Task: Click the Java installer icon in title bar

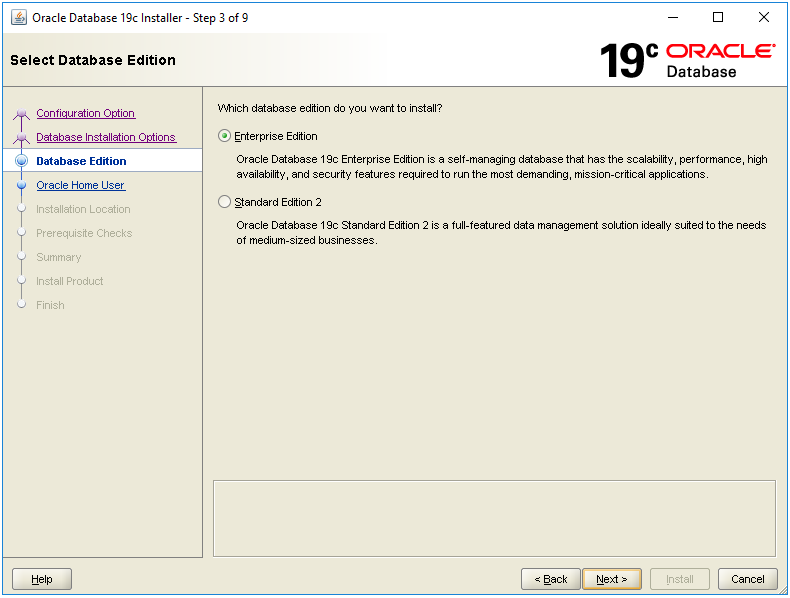Action: point(18,17)
